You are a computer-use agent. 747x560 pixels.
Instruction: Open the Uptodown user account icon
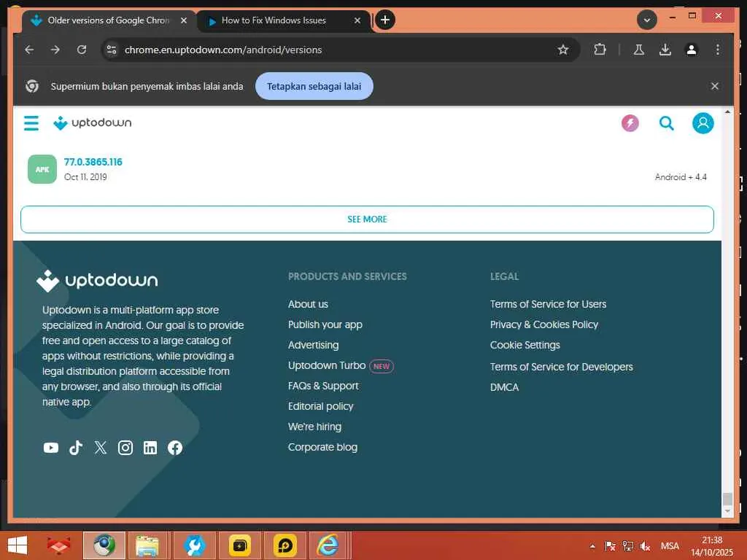click(703, 123)
